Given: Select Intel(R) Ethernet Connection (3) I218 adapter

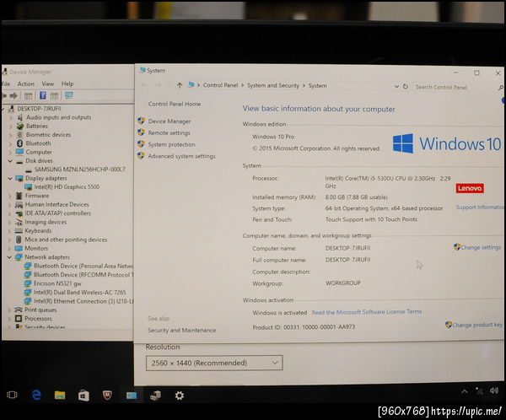Looking at the screenshot, I should (83, 301).
